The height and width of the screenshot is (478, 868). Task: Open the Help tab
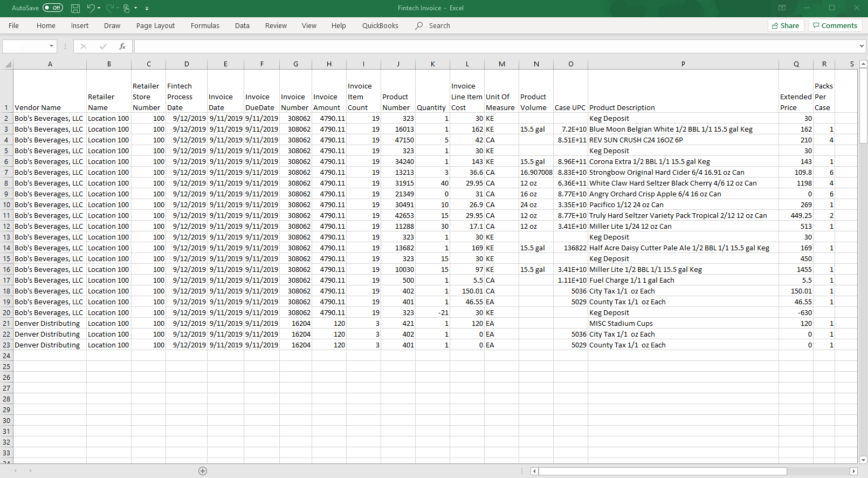pyautogui.click(x=339, y=25)
